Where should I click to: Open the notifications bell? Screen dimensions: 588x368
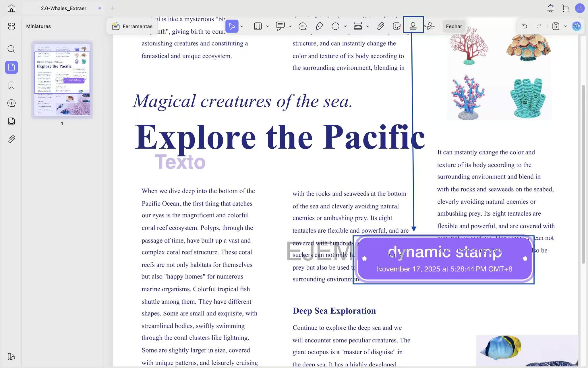(550, 8)
